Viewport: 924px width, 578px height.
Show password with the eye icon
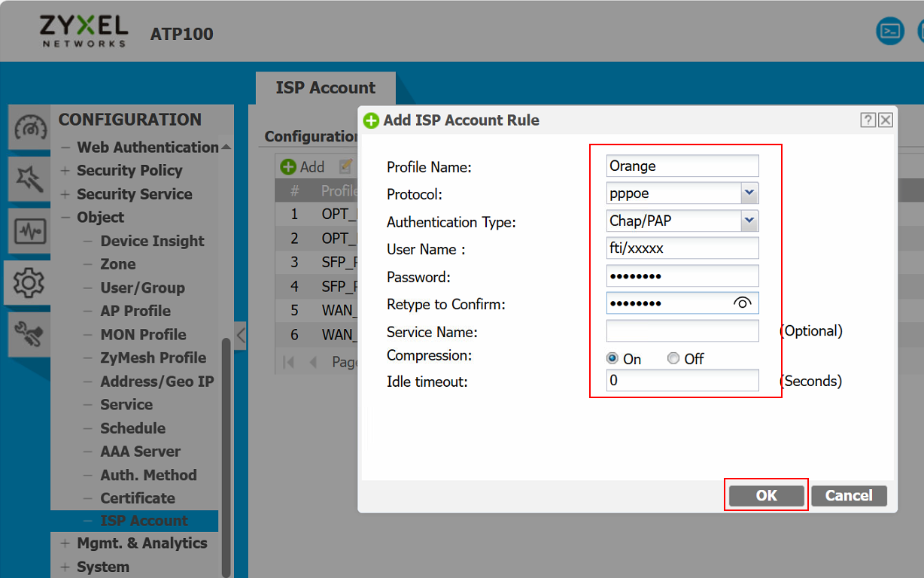click(742, 303)
